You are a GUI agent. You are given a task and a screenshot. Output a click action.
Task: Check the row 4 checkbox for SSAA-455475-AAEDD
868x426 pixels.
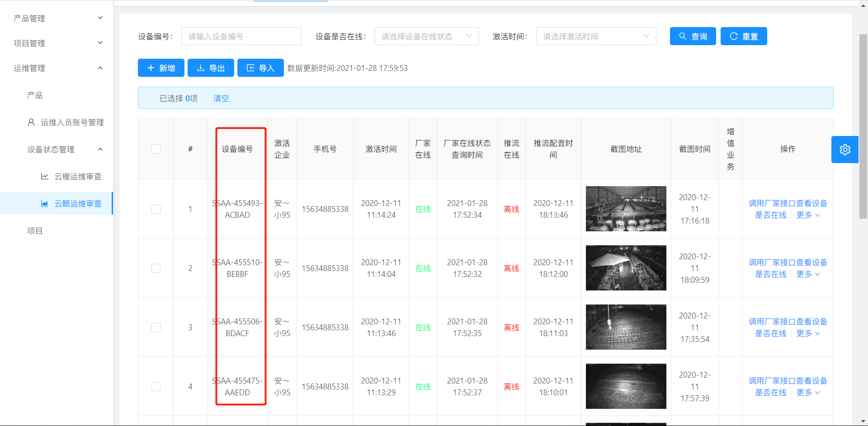click(x=156, y=387)
